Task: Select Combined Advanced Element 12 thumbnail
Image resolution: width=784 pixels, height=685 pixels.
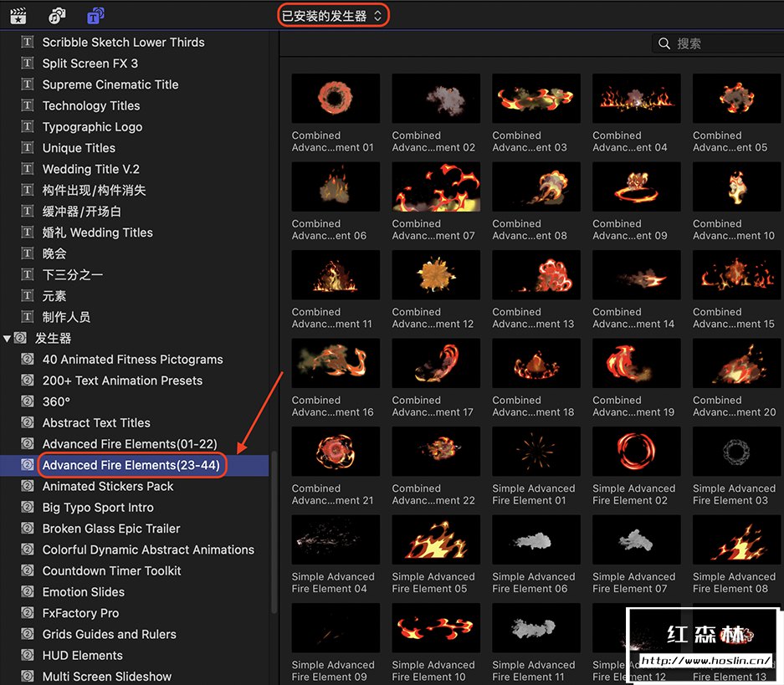Action: click(x=436, y=275)
